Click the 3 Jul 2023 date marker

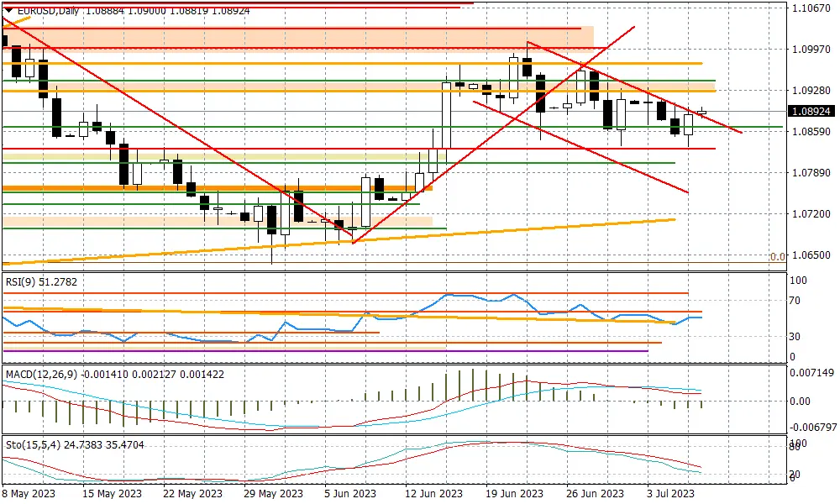tap(670, 493)
